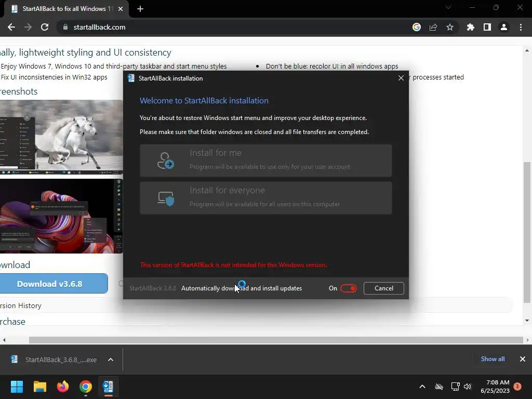532x399 pixels.
Task: Click the browser back arrow
Action: tap(11, 27)
